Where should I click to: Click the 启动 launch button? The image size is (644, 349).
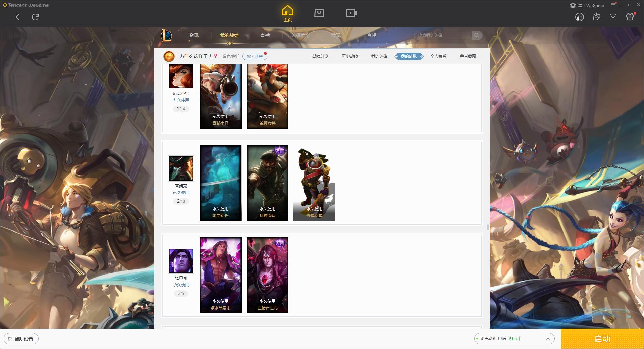[x=602, y=339]
